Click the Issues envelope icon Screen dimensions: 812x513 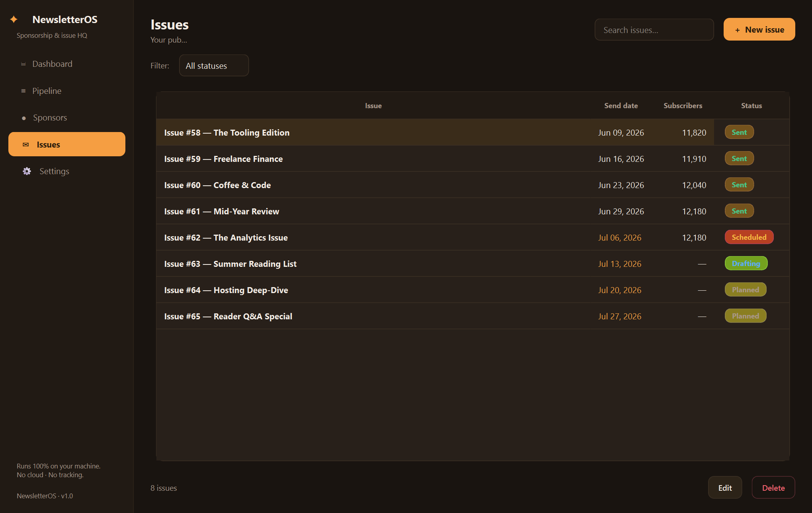click(26, 145)
